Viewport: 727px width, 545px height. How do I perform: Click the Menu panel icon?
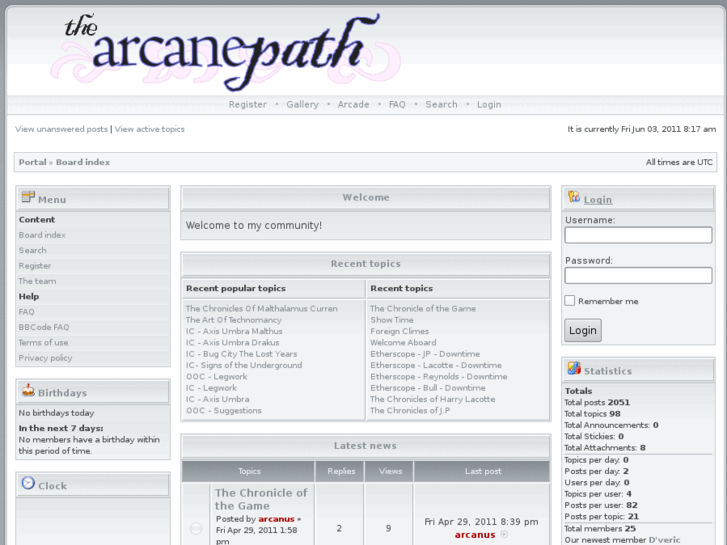point(28,197)
